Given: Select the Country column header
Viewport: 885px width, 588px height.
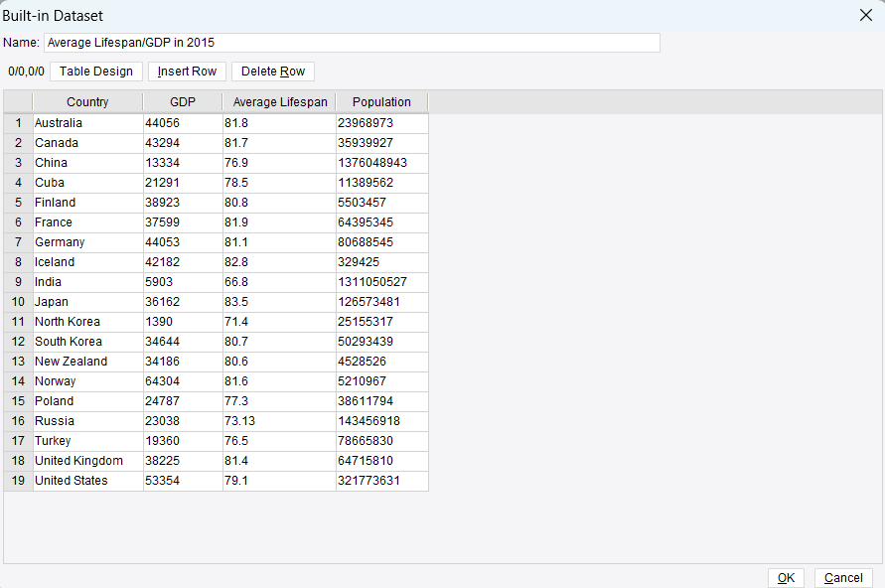Looking at the screenshot, I should click(x=87, y=102).
